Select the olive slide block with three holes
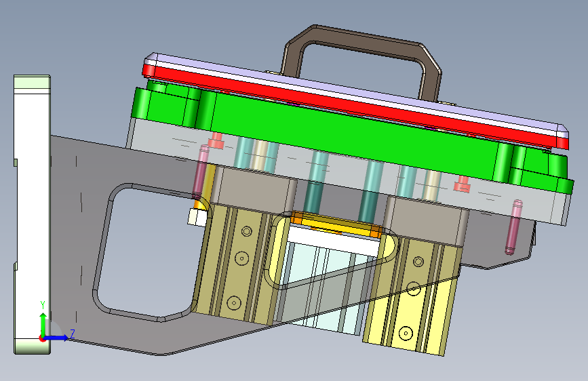The width and height of the screenshot is (588, 381). tap(238, 264)
